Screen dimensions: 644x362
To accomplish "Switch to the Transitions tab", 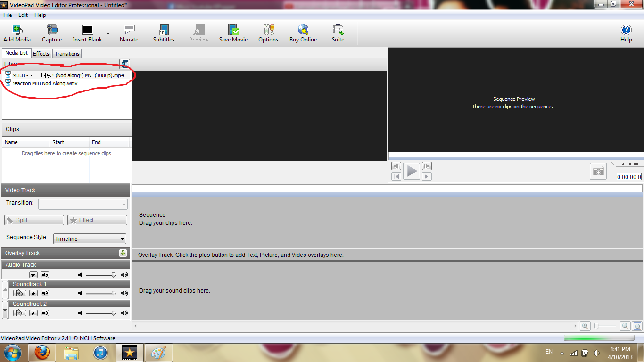I will 67,53.
